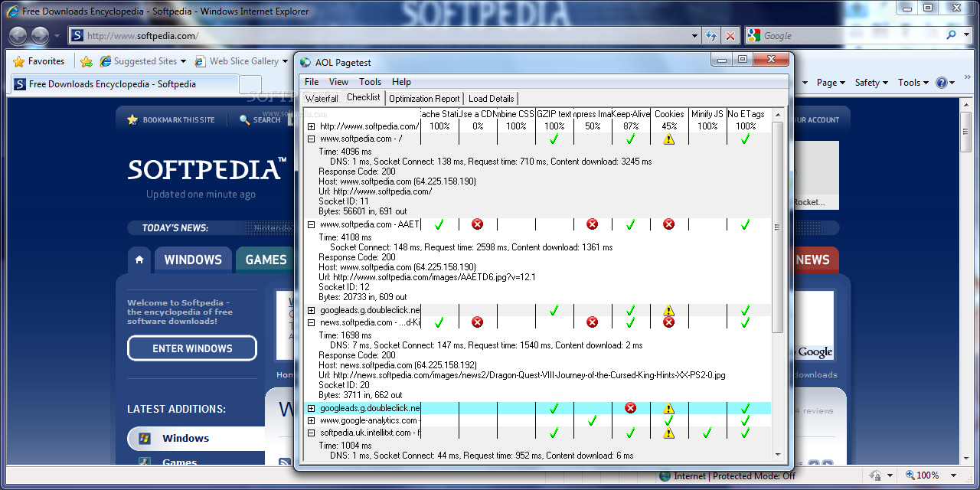Open the WINDOWS section tab on the Softpedia page
This screenshot has height=490, width=980.
point(193,260)
